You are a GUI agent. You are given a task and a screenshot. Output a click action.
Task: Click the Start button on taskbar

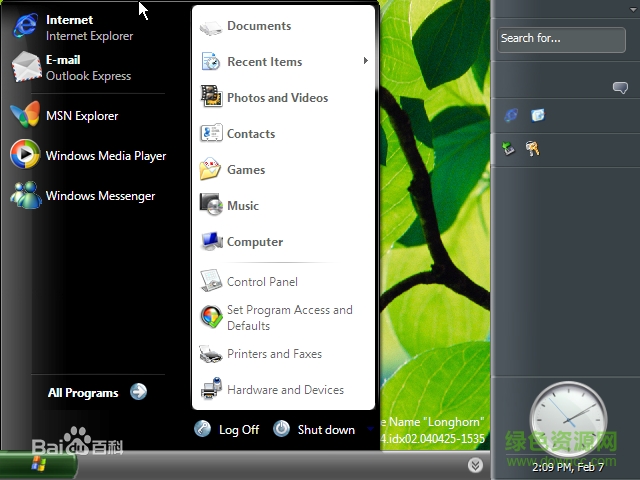click(x=38, y=465)
